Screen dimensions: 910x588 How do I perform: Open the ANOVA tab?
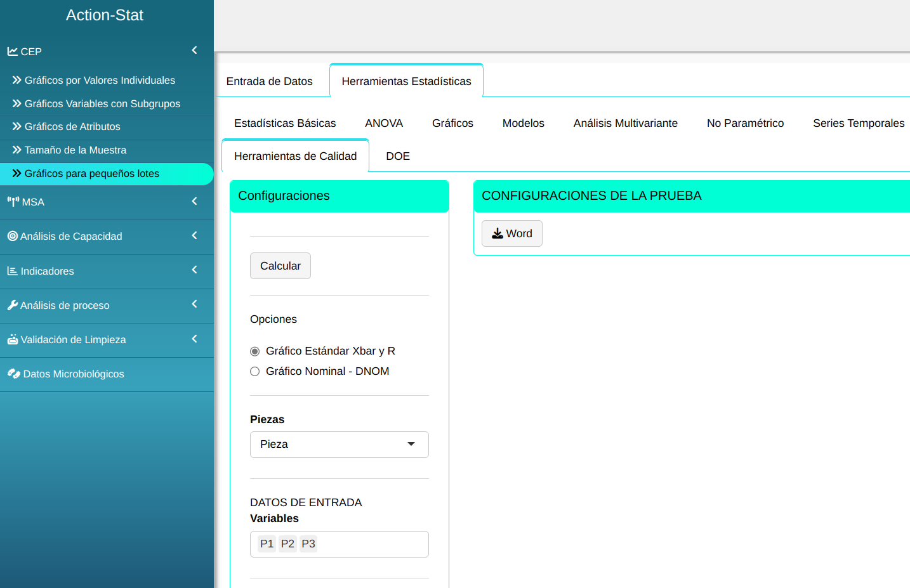click(384, 123)
